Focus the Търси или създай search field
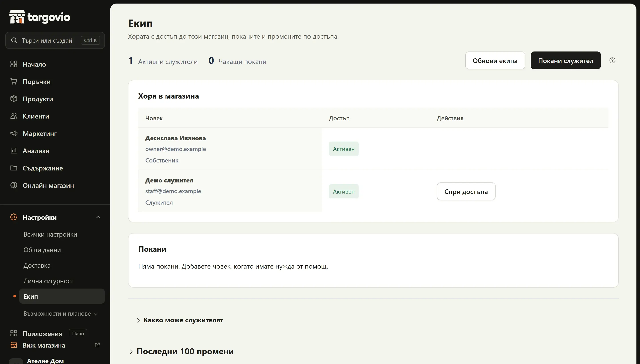Viewport: 640px width, 364px height. (55, 40)
